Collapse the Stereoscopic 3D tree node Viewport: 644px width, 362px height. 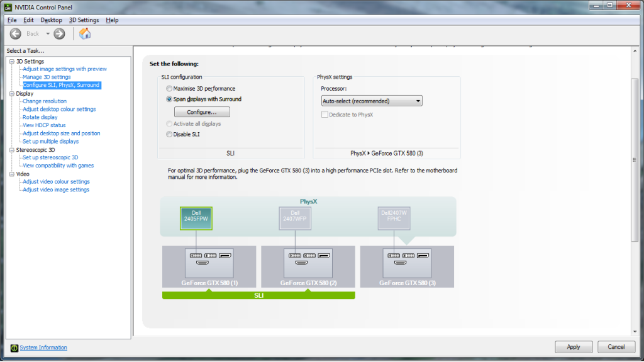point(12,150)
